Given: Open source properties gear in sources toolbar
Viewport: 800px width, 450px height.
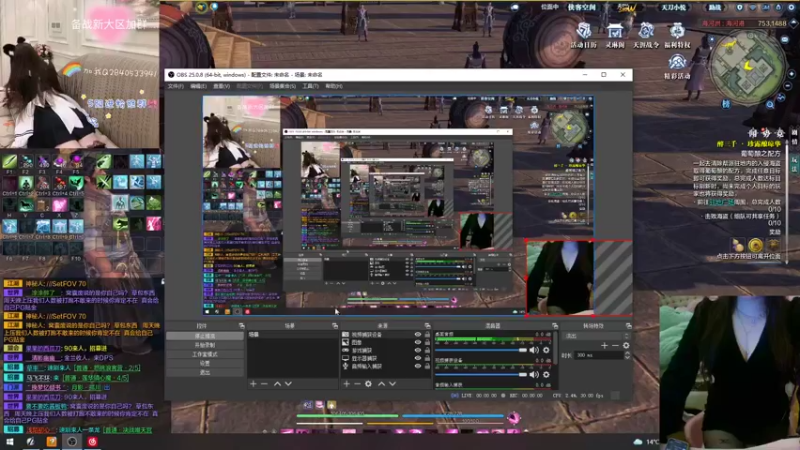Looking at the screenshot, I should [368, 384].
